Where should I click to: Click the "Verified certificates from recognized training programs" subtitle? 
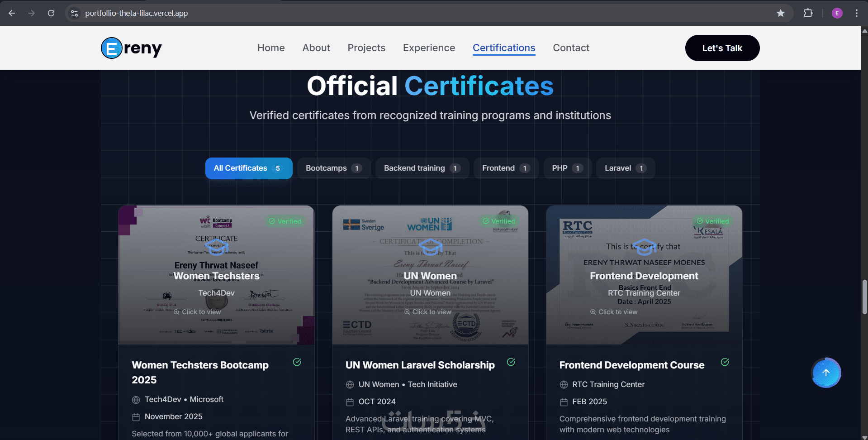(430, 115)
